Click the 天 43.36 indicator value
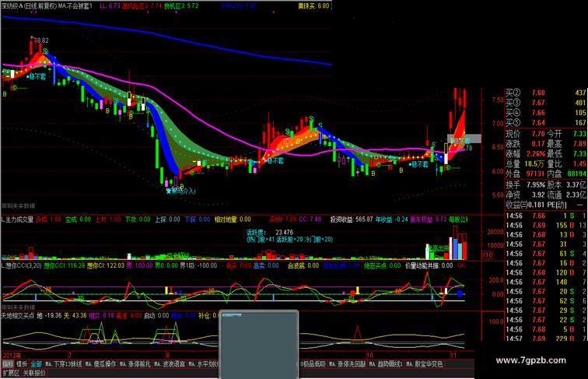This screenshot has height=379, width=588. click(75, 316)
